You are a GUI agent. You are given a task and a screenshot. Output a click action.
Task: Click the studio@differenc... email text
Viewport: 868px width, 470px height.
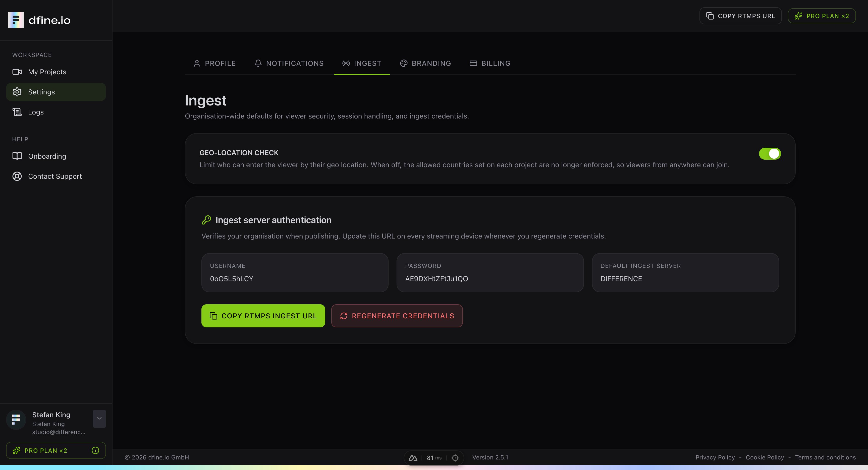click(59, 432)
